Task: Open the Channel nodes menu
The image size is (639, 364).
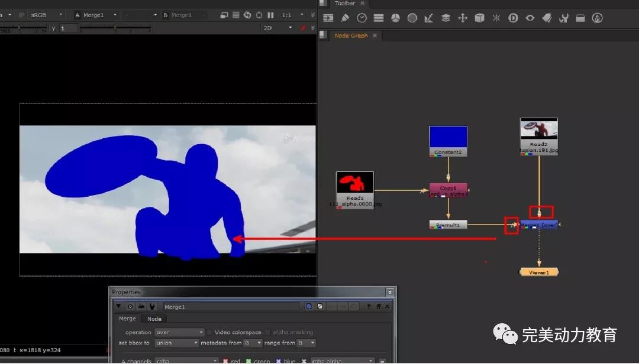Action: click(379, 18)
